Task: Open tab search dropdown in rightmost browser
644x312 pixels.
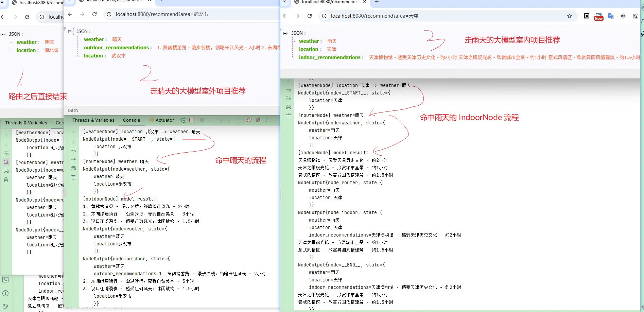Action: (285, 2)
